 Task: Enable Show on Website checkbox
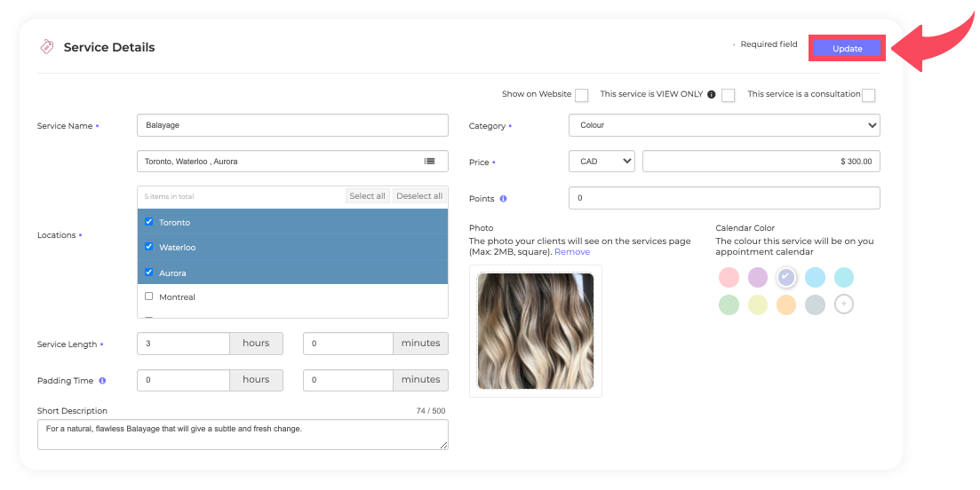[581, 95]
